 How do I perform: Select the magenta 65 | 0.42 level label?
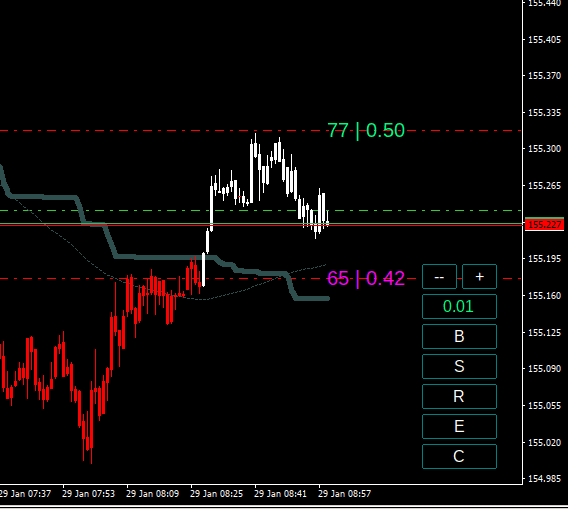click(x=366, y=279)
